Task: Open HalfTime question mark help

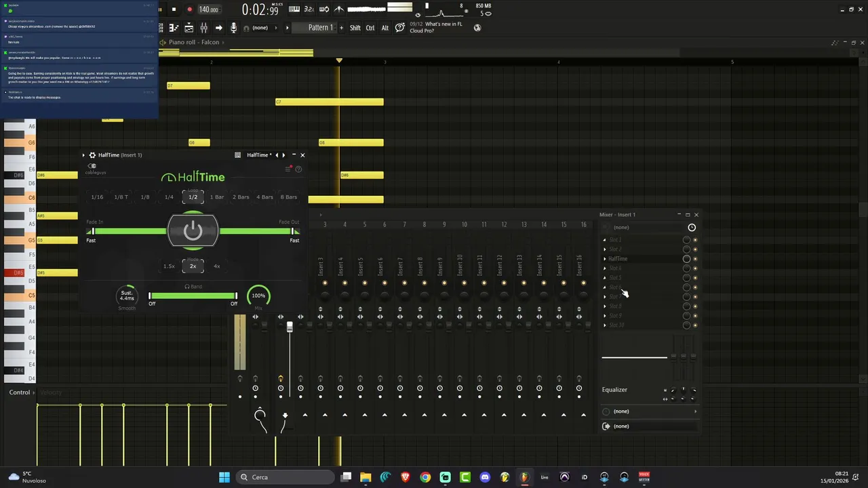Action: point(298,169)
